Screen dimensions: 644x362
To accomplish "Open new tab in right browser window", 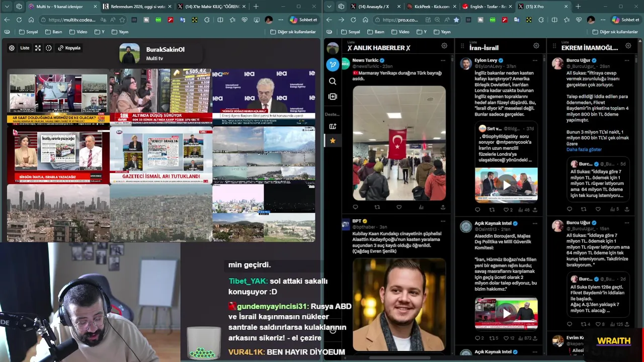I will (578, 7).
